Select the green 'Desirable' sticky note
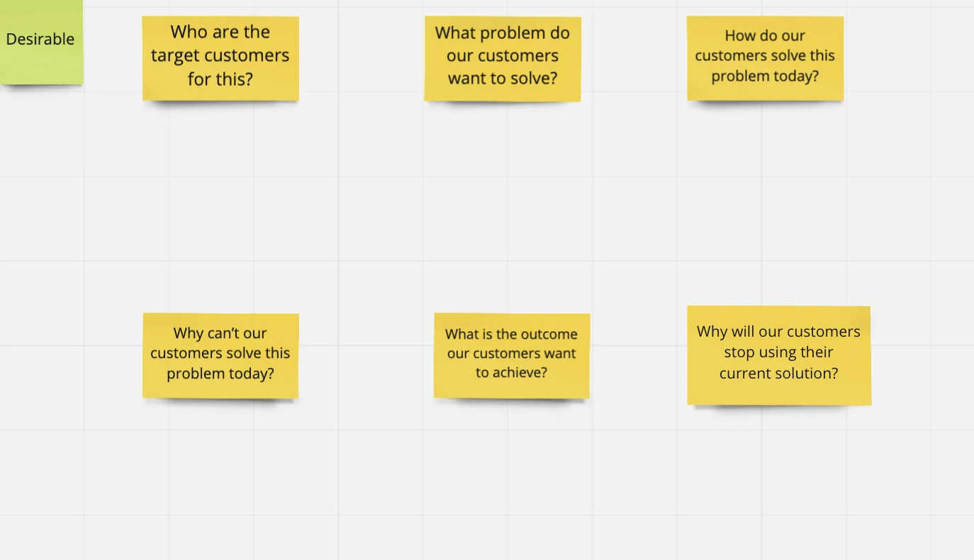The image size is (974, 560). pos(40,40)
